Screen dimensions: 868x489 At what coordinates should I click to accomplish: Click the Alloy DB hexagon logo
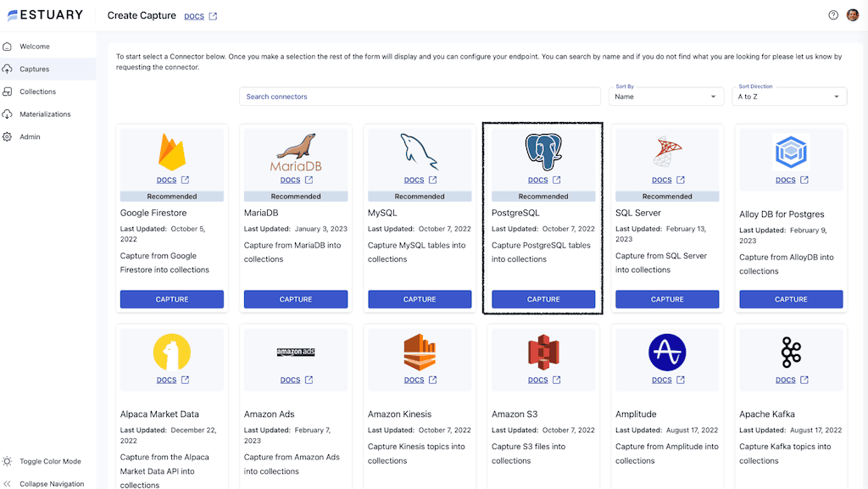click(790, 151)
